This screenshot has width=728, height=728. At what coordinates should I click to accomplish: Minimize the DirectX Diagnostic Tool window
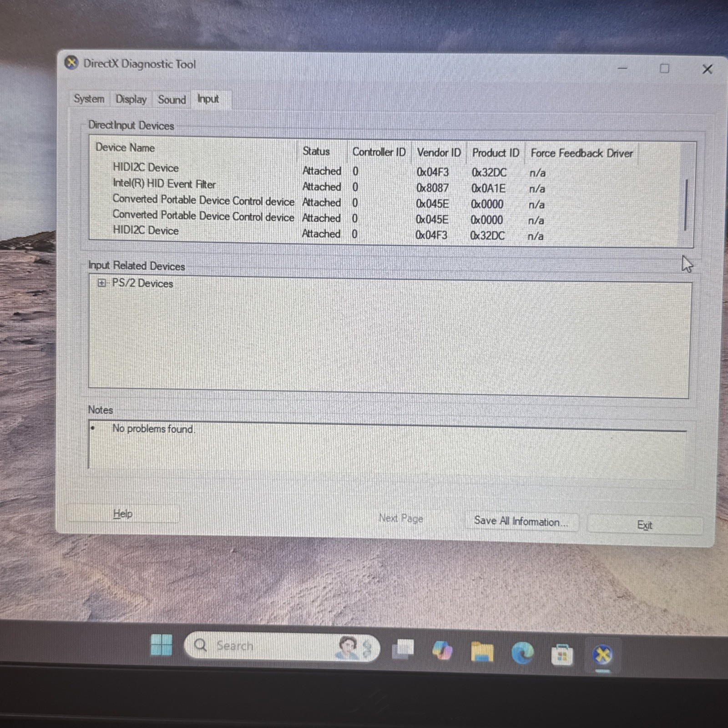(x=622, y=68)
